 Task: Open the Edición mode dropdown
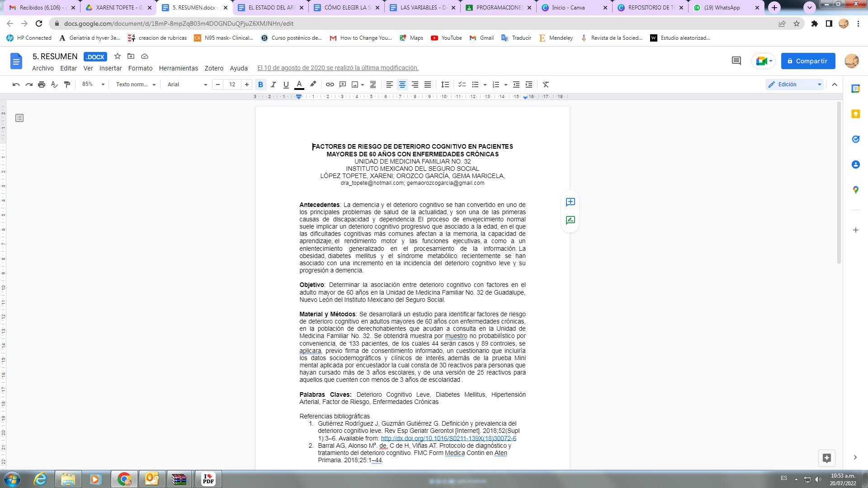(794, 84)
